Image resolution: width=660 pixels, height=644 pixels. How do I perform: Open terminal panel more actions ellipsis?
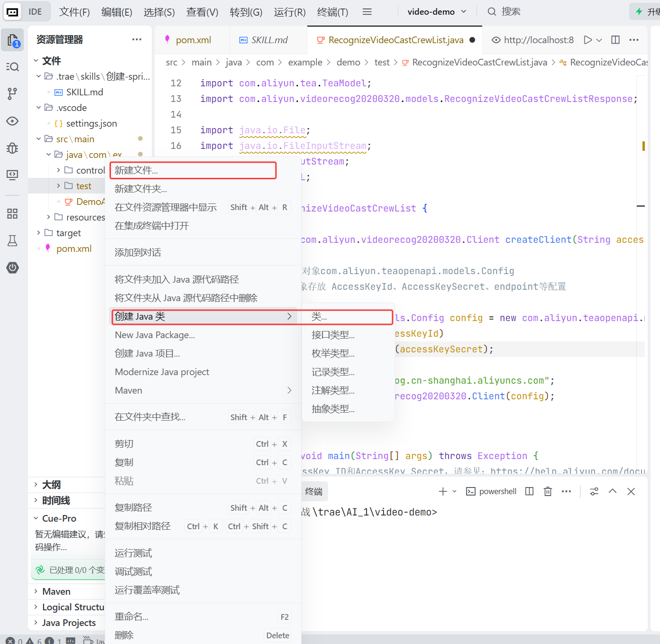(x=566, y=491)
